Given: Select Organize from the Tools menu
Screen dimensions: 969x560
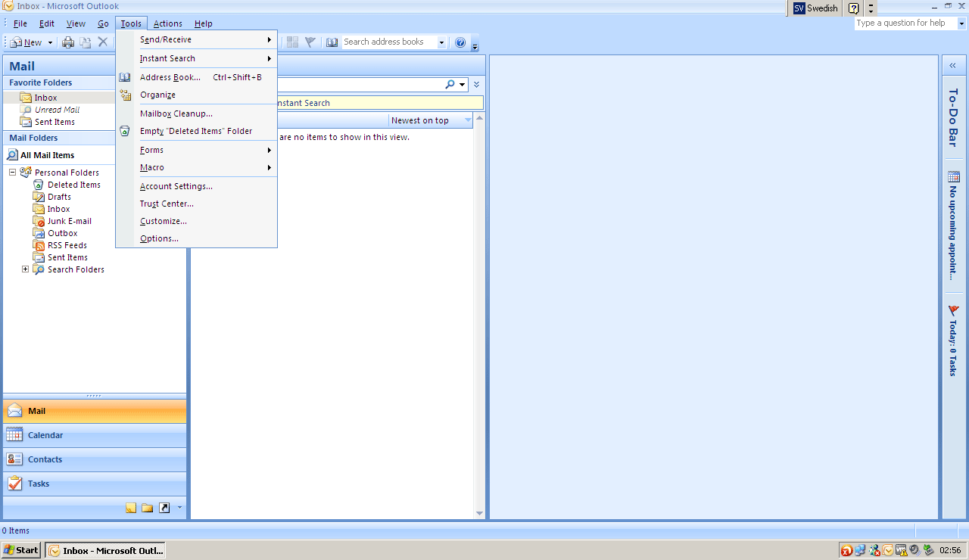Looking at the screenshot, I should tap(197, 95).
